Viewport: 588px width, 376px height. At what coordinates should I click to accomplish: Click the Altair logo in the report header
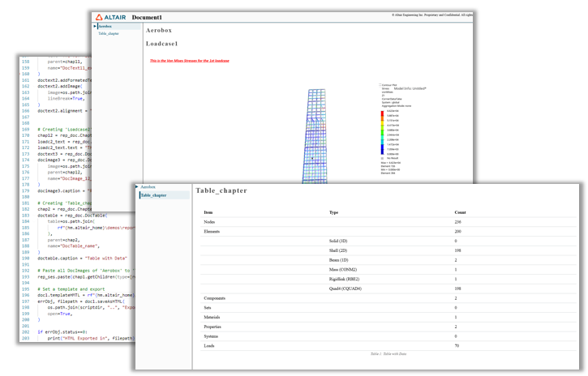click(110, 17)
